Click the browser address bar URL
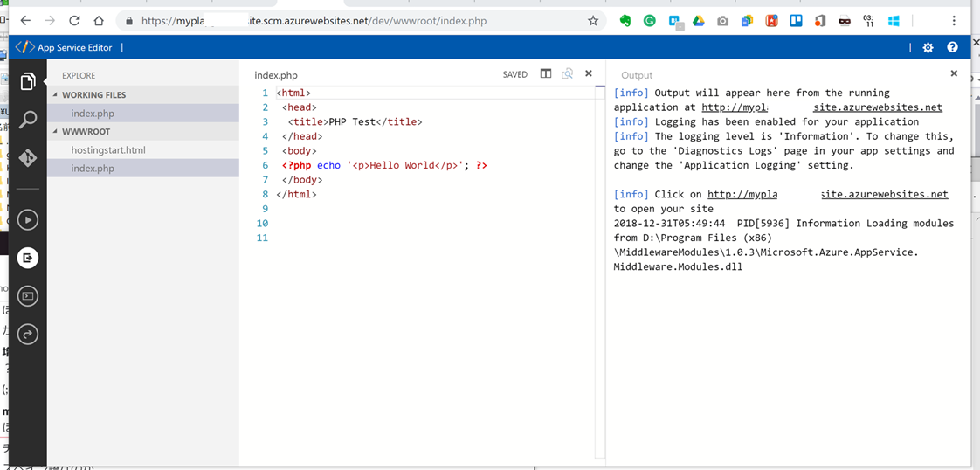 click(314, 21)
